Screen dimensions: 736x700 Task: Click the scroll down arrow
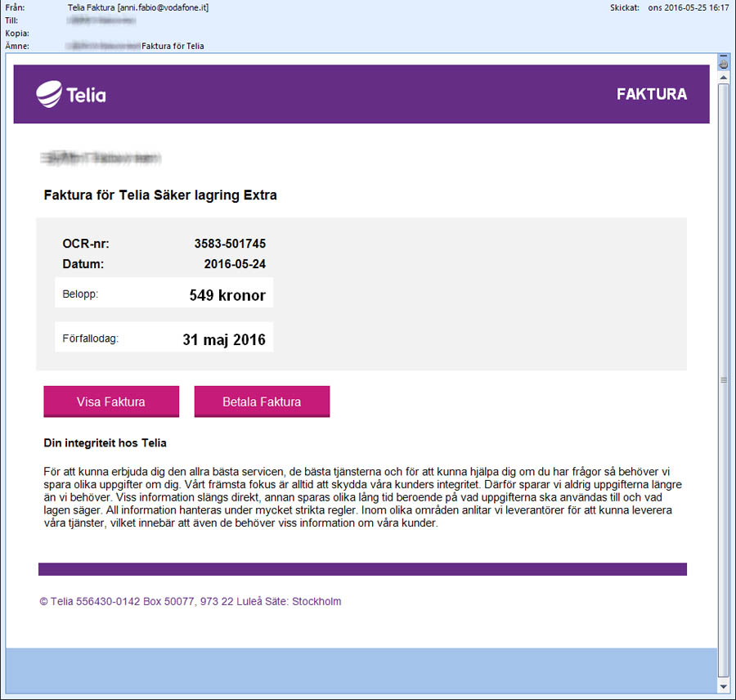724,687
